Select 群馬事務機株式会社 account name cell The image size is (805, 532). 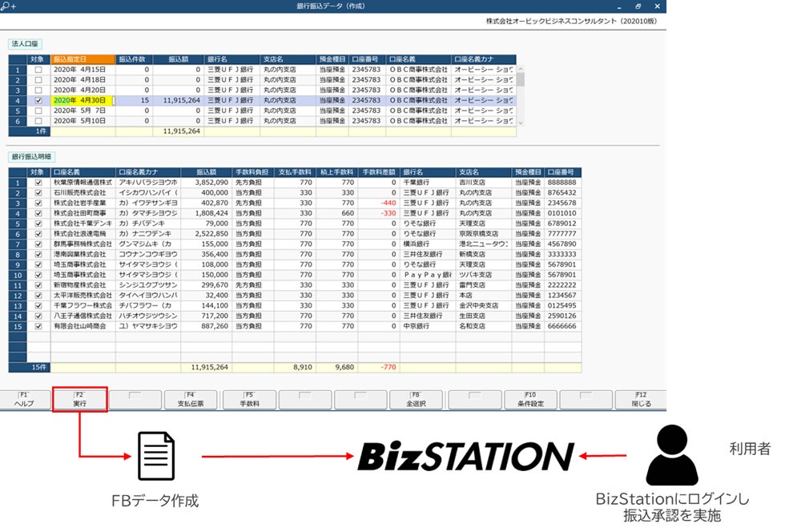pyautogui.click(x=83, y=244)
